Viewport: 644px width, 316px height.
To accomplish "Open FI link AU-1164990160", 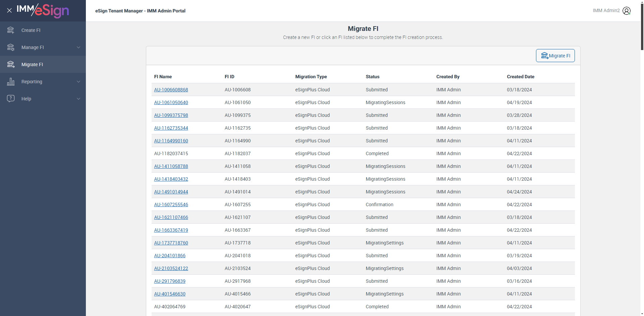I will [x=171, y=141].
